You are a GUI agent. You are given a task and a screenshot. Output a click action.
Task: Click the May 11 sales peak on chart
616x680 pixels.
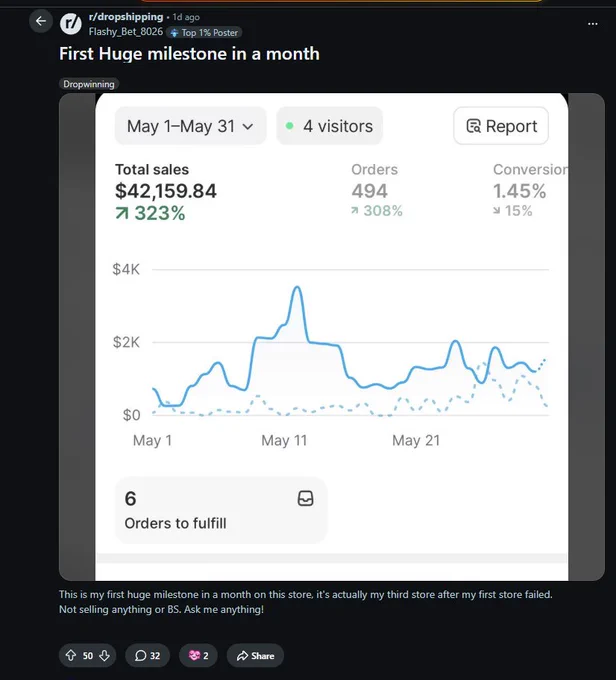point(297,288)
